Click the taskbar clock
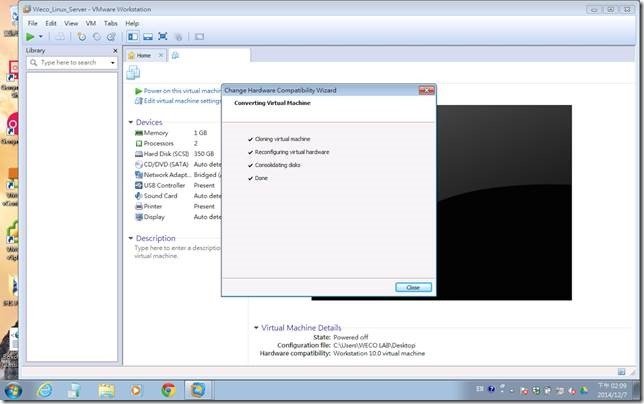This screenshot has height=404, width=644. click(612, 390)
